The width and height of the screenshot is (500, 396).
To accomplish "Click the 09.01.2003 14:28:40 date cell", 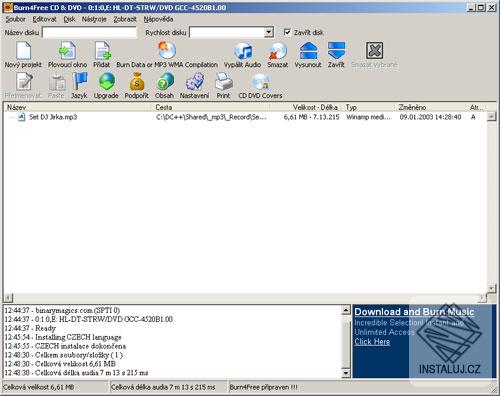I will point(430,117).
